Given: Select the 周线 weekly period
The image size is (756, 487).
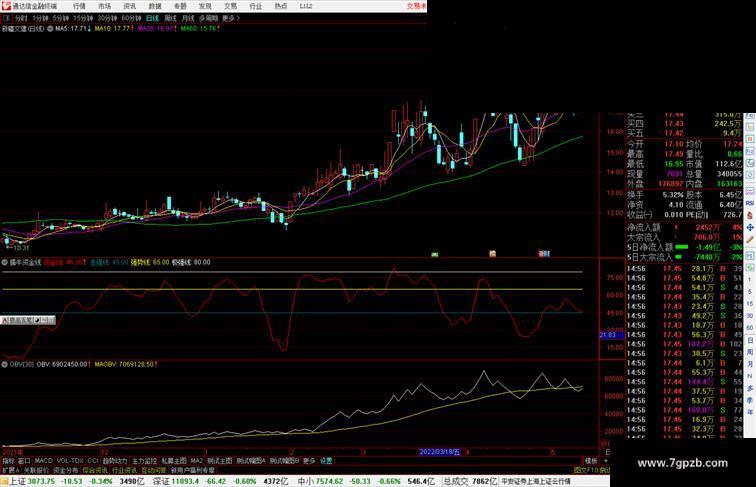Looking at the screenshot, I should 170,18.
